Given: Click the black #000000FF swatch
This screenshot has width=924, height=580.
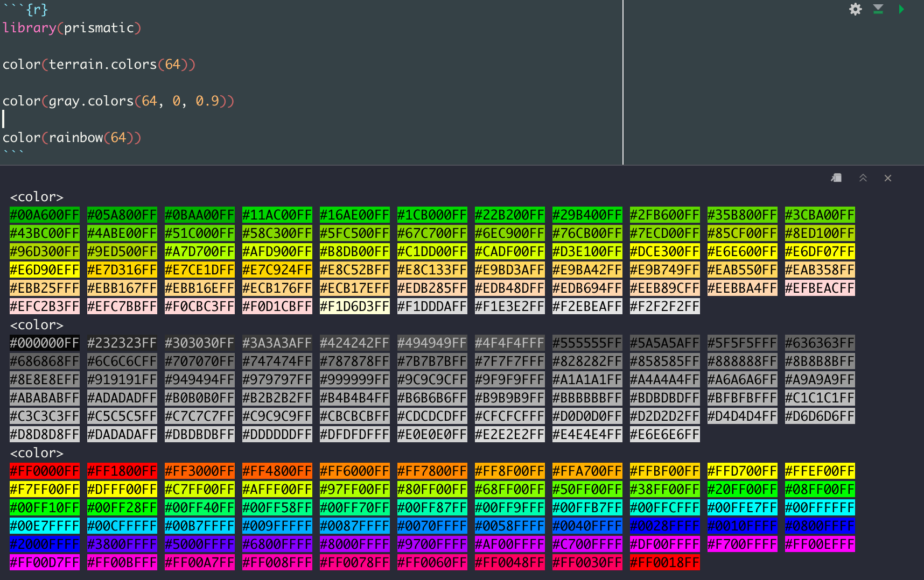Looking at the screenshot, I should 45,343.
